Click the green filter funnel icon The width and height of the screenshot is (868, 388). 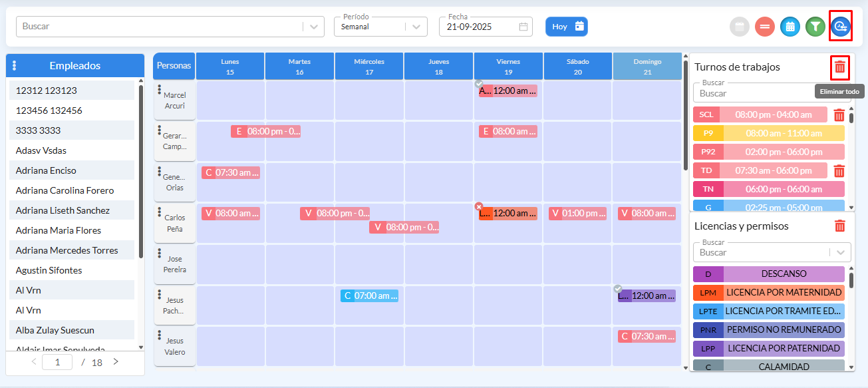point(815,27)
